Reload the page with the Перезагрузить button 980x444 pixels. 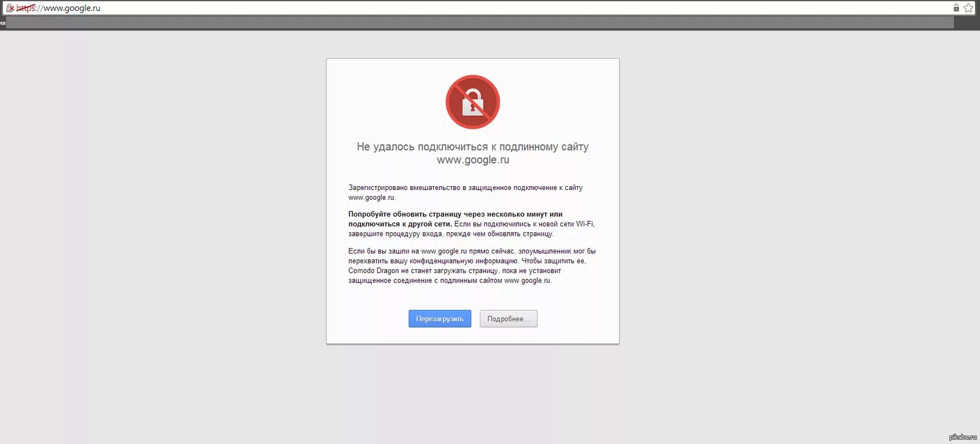[440, 318]
